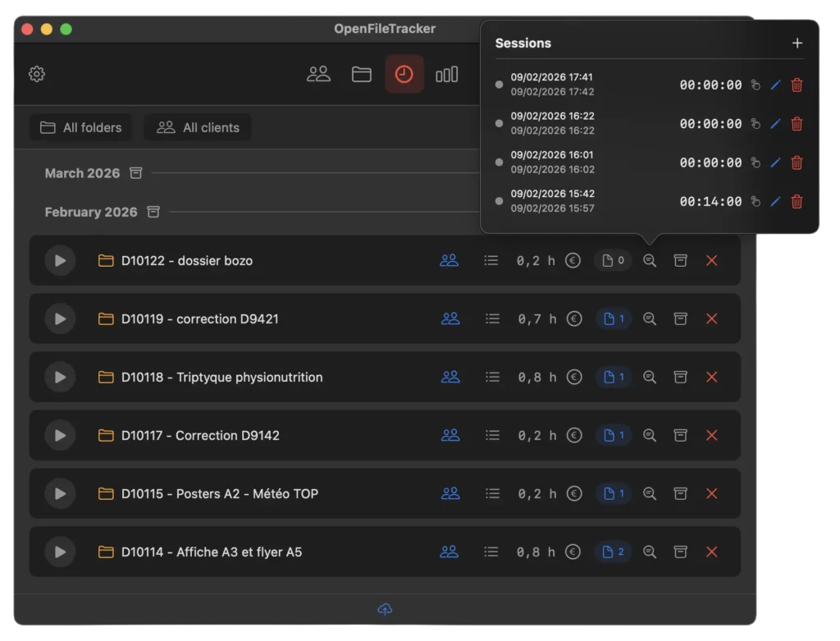
Task: Toggle euro billing on D10122 row
Action: tap(573, 260)
